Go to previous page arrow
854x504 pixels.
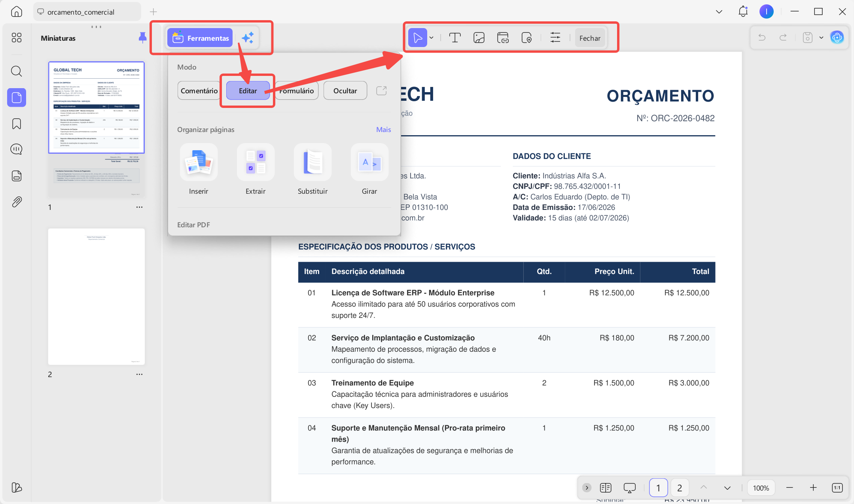704,487
